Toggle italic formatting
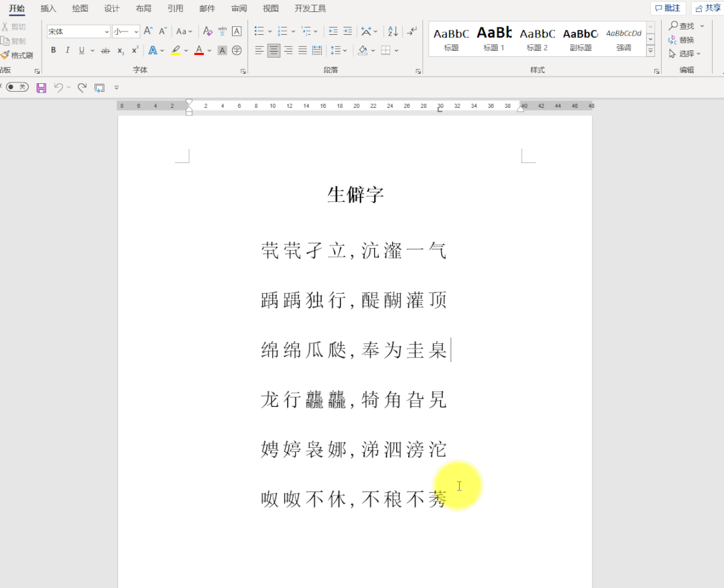 68,50
